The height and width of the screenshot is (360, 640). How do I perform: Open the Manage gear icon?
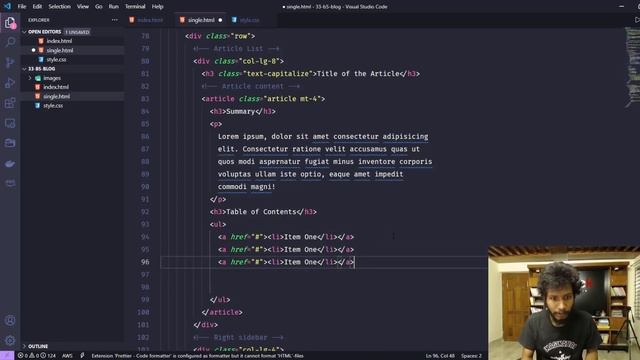tap(10, 340)
